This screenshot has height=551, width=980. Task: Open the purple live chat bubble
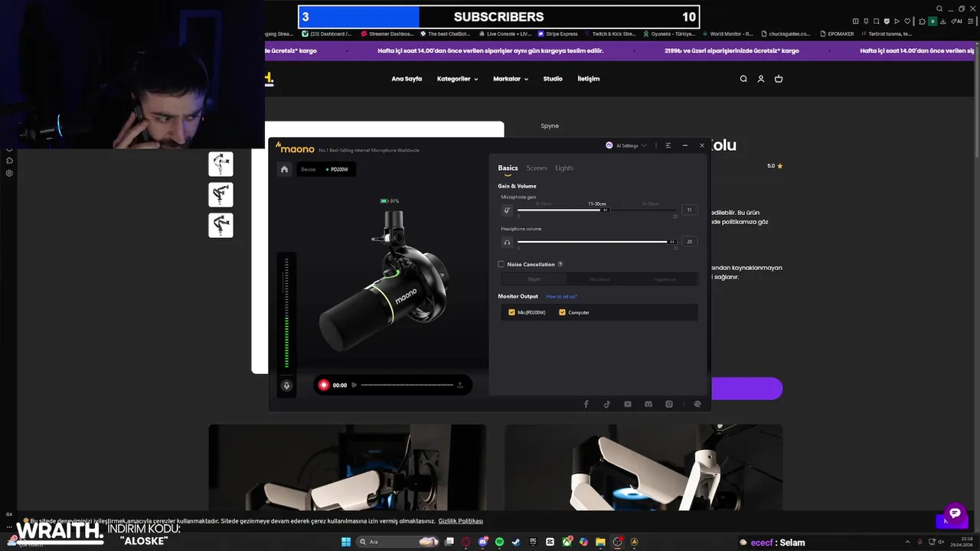(x=955, y=513)
